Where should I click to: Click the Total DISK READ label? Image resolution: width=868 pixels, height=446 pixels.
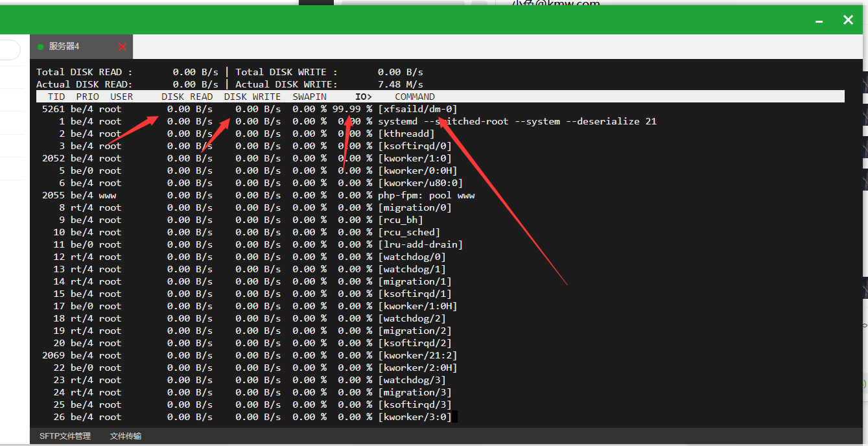[84, 72]
